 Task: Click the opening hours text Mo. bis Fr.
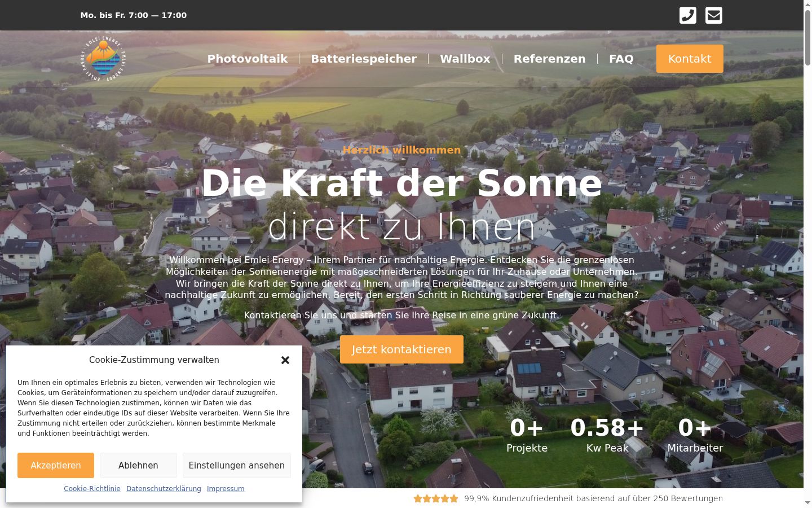(x=134, y=15)
